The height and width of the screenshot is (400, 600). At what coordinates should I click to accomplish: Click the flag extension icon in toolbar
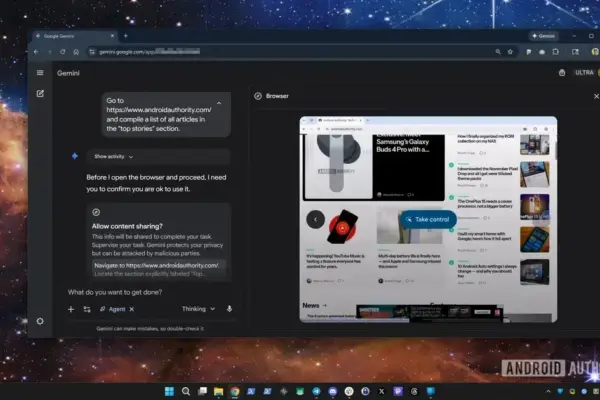point(528,52)
